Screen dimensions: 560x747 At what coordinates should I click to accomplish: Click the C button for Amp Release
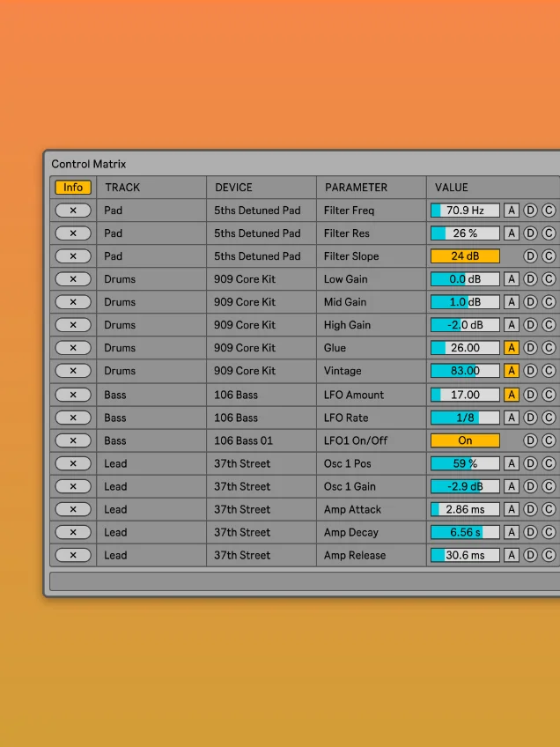549,555
